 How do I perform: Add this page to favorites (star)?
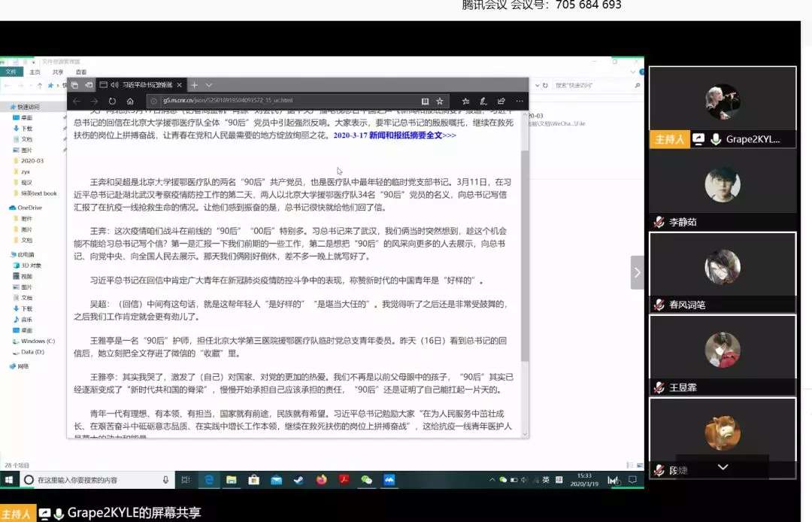[440, 101]
